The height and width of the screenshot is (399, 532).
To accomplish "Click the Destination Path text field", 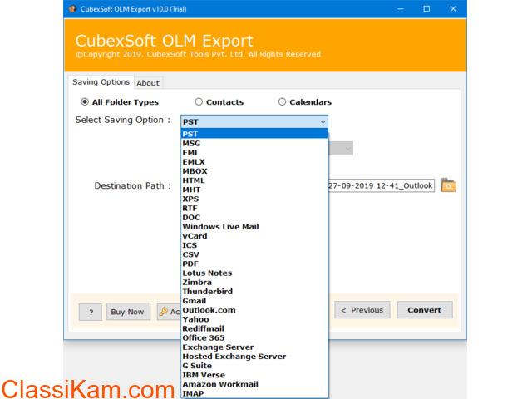I will [381, 185].
